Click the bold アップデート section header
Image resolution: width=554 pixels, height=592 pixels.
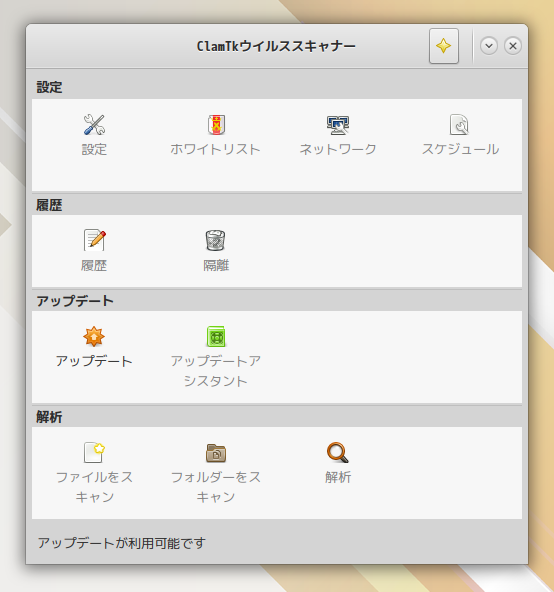(75, 301)
